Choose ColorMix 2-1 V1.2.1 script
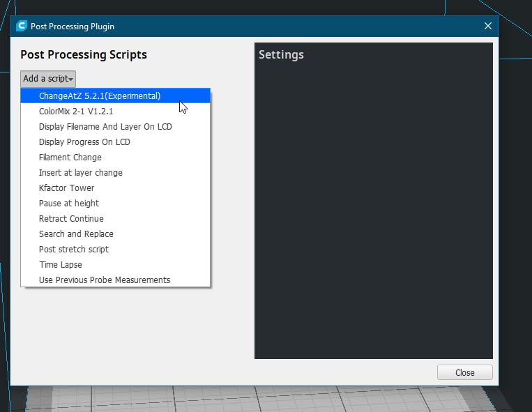Screen dimensions: 532x412 (115, 112)
